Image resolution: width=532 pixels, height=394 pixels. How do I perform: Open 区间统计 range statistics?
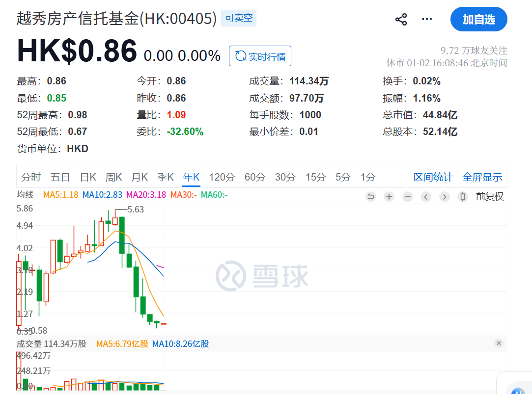[x=433, y=177]
